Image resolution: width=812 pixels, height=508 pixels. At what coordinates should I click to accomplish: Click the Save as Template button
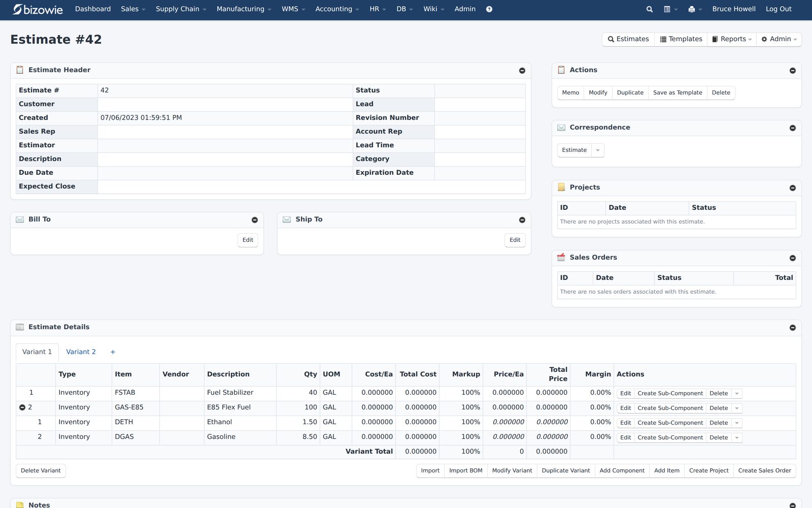678,93
